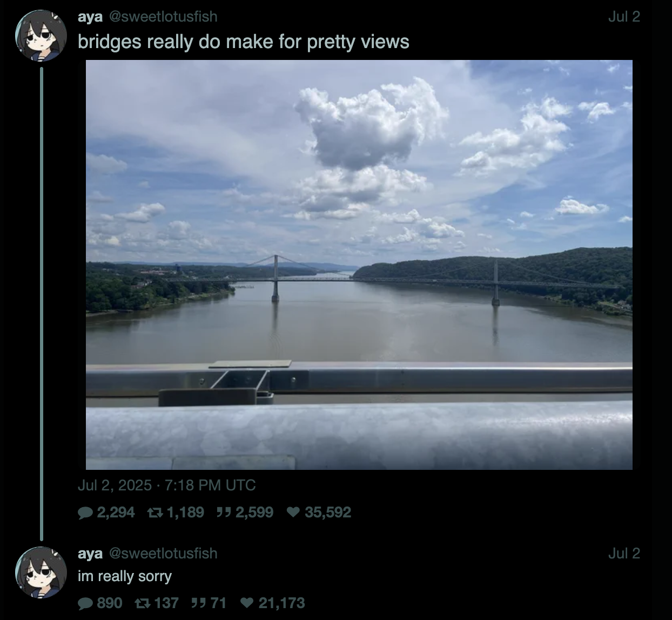Open the reply icon on the bridge tweet
This screenshot has height=620, width=672.
coord(85,512)
